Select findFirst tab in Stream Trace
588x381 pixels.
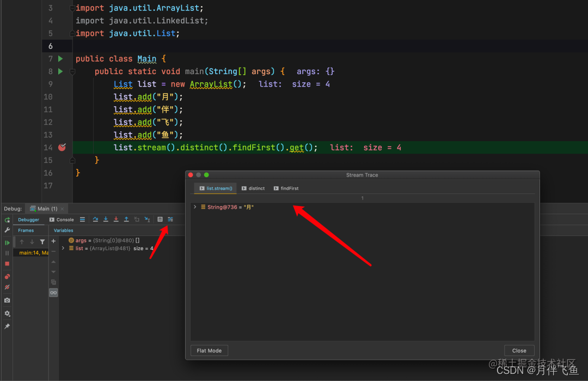pos(286,189)
